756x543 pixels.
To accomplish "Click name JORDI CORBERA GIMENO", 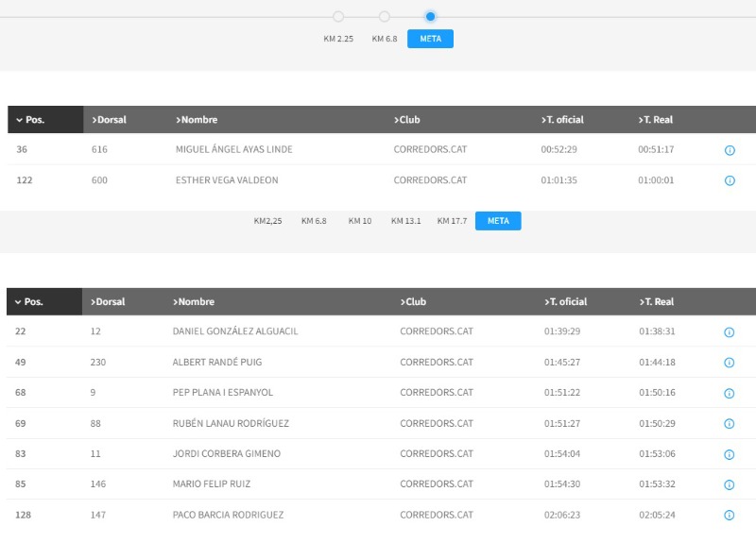I will (226, 454).
